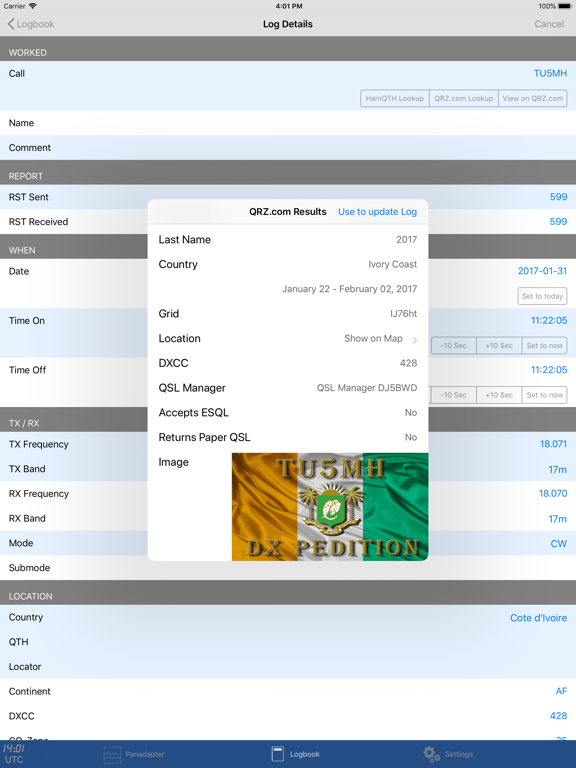Edit RST Received value 599
The height and width of the screenshot is (768, 576).
(x=558, y=221)
